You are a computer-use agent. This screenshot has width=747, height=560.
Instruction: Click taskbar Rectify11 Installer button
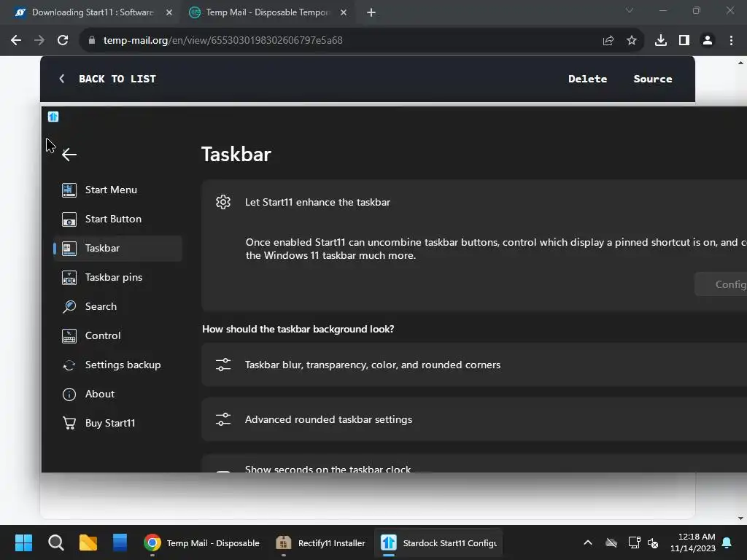(321, 542)
